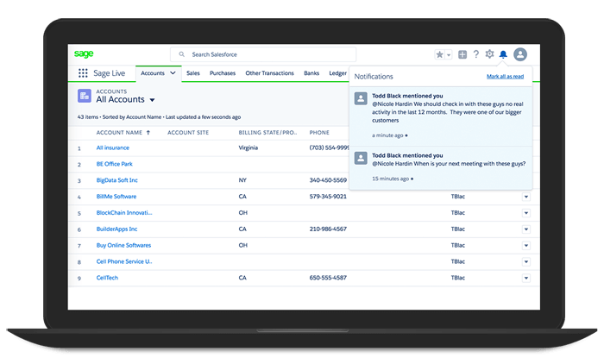Click TBlac owner in BillMe Software row
This screenshot has height=364, width=604.
point(458,197)
